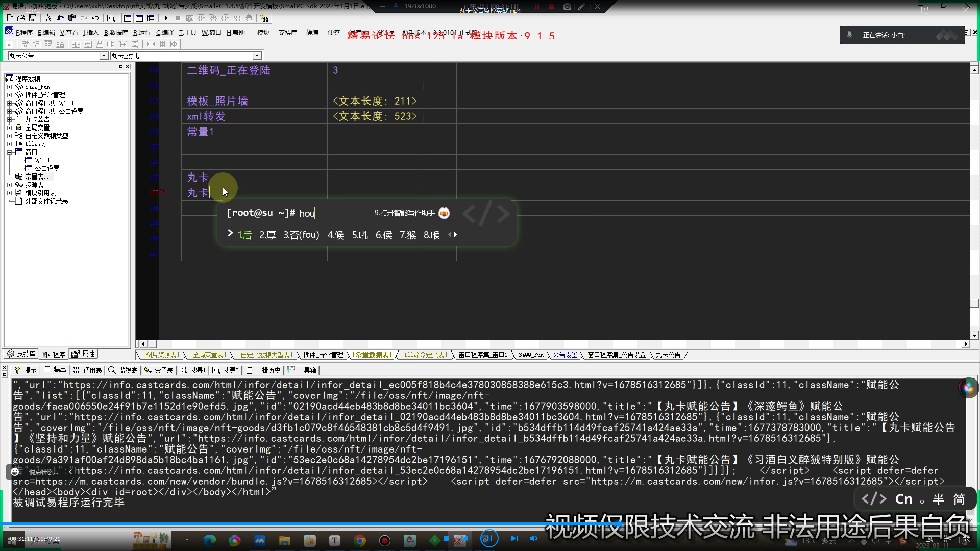980x551 pixels.
Task: Open the 丸卡_对比 dropdown combo box
Action: (257, 56)
